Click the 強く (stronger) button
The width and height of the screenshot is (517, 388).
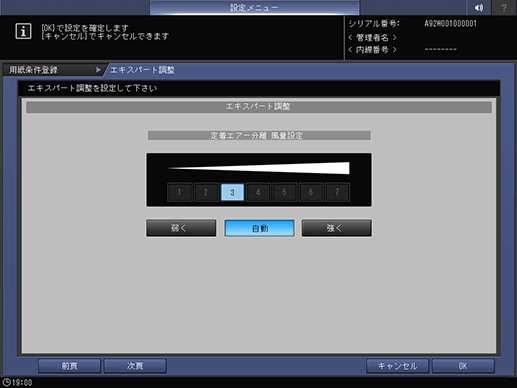tap(337, 228)
